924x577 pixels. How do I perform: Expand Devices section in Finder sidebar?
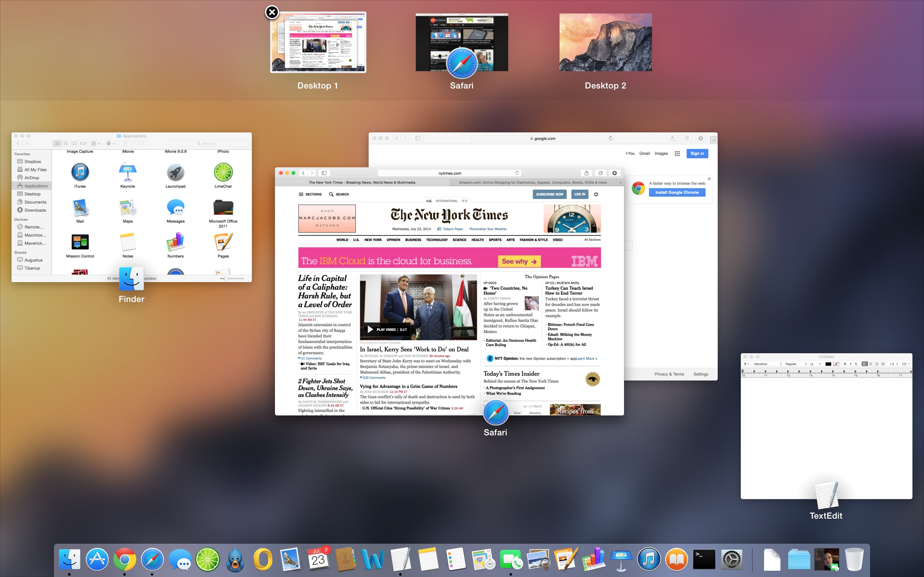(x=21, y=219)
